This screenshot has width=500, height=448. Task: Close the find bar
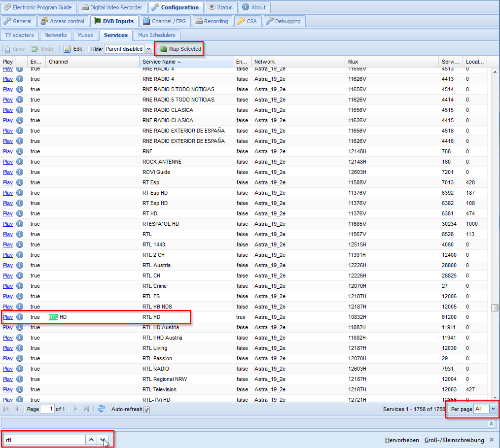point(492,440)
